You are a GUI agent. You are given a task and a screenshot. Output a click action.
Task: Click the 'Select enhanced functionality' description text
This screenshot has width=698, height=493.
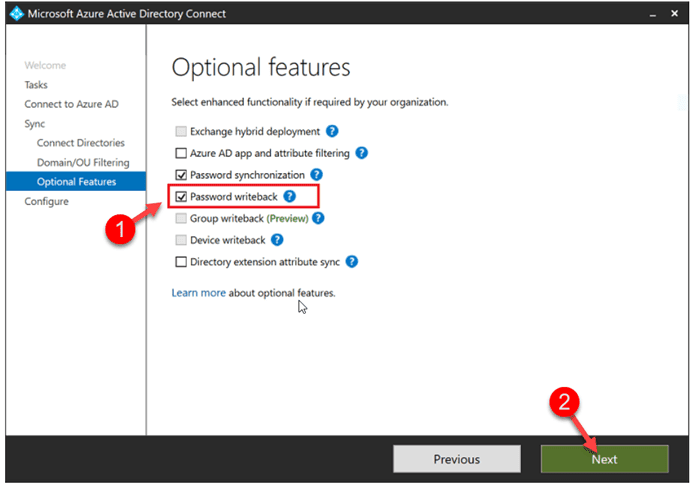[310, 102]
